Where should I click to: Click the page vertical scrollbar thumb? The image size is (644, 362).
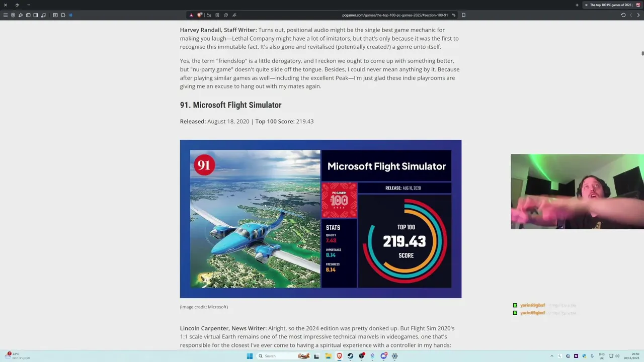[x=642, y=53]
